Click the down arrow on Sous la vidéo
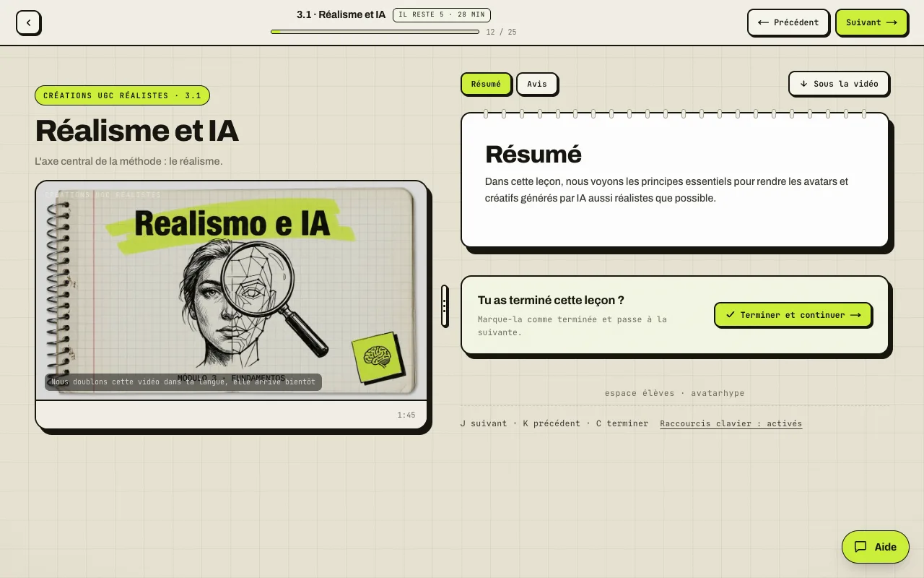 point(803,84)
